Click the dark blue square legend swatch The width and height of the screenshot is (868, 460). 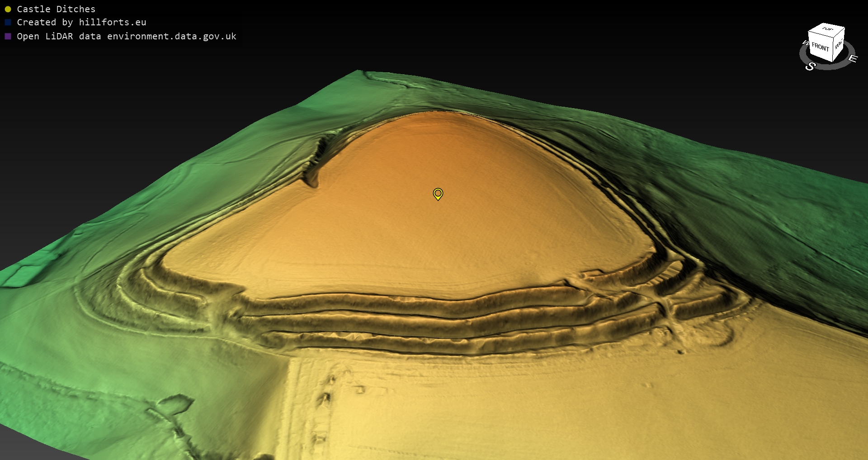click(x=8, y=22)
